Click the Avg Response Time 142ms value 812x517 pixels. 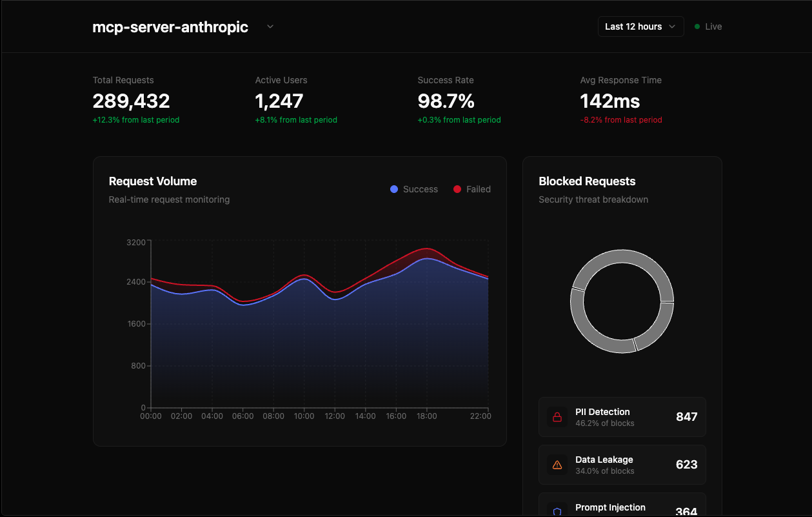[x=609, y=101]
